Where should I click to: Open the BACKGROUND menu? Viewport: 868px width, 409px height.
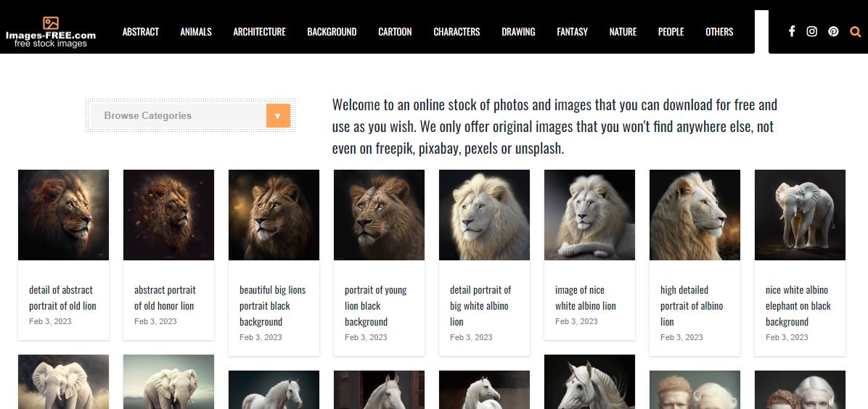(332, 32)
